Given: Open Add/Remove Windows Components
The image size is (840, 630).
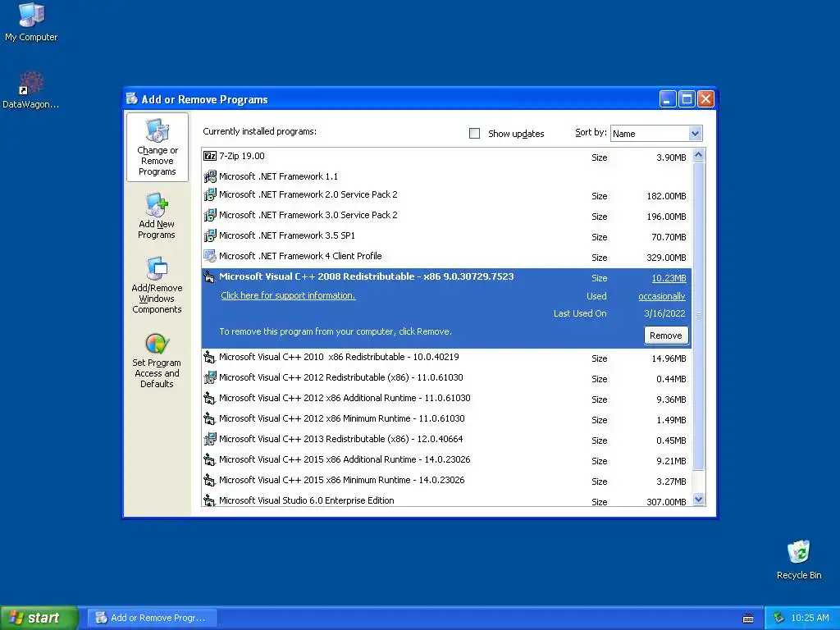Looking at the screenshot, I should [x=157, y=285].
